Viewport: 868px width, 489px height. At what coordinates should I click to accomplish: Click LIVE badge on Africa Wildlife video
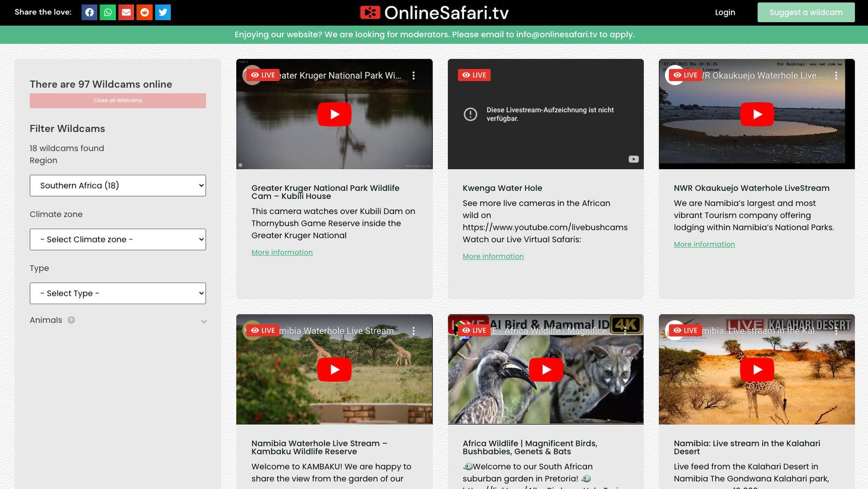(474, 330)
